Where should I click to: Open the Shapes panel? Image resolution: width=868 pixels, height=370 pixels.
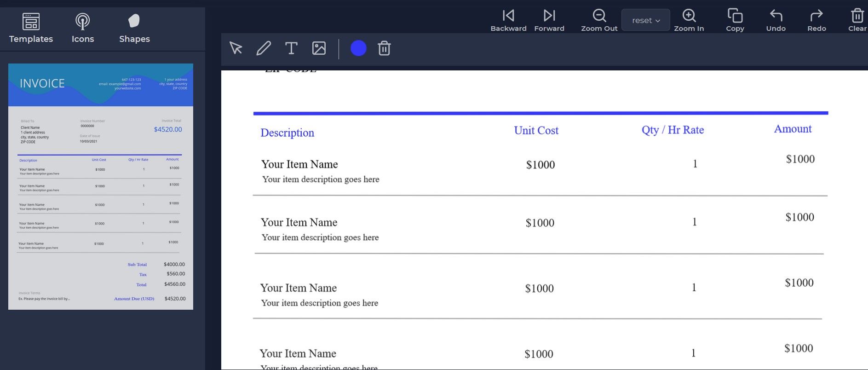(134, 28)
